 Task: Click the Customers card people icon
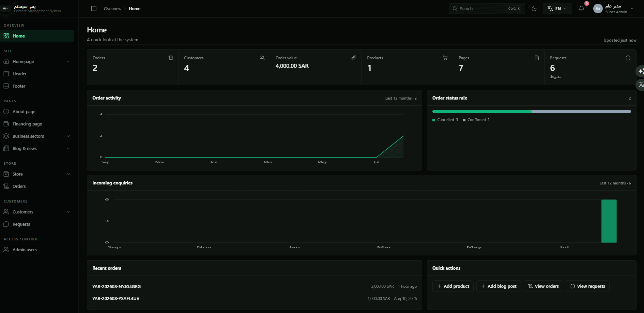[262, 58]
